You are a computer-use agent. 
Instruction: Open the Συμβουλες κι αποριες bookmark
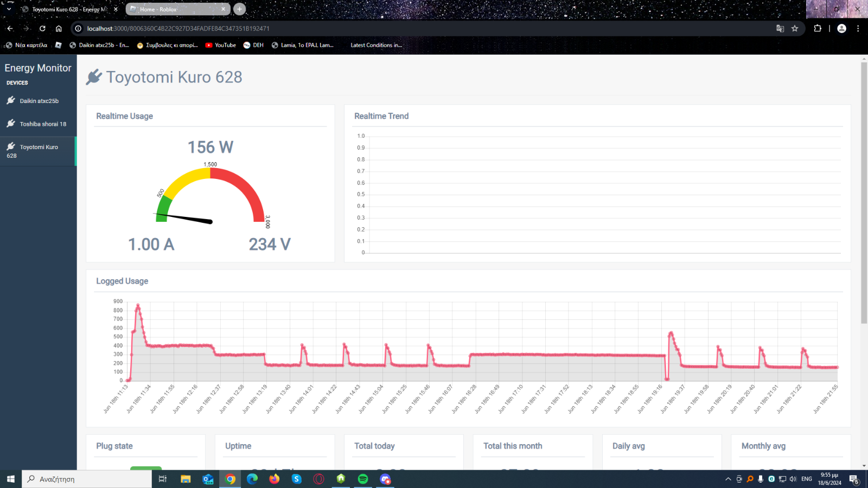[167, 45]
